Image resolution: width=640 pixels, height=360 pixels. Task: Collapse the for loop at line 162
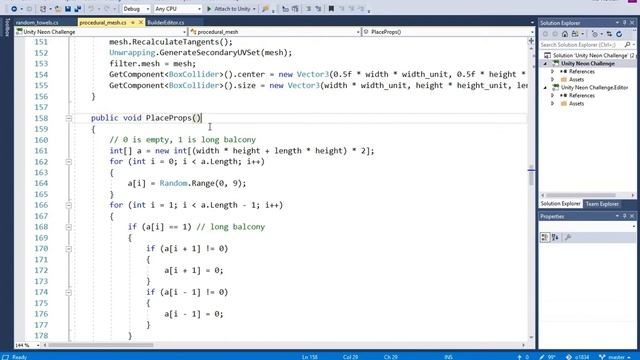69,162
